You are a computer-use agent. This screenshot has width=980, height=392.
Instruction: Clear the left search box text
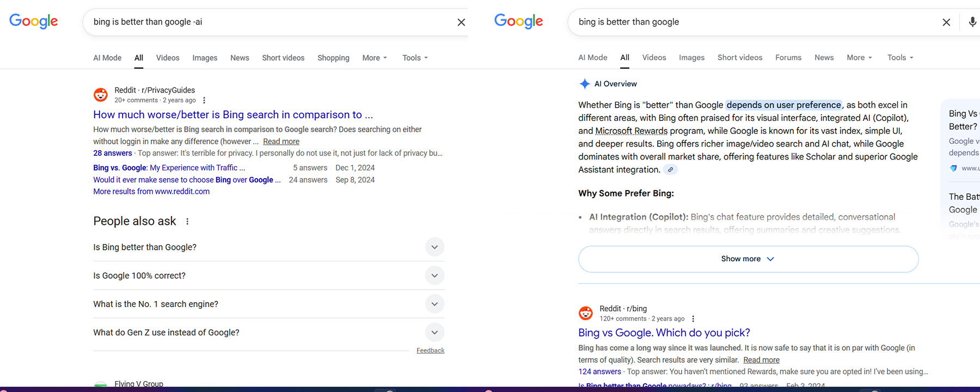tap(461, 22)
